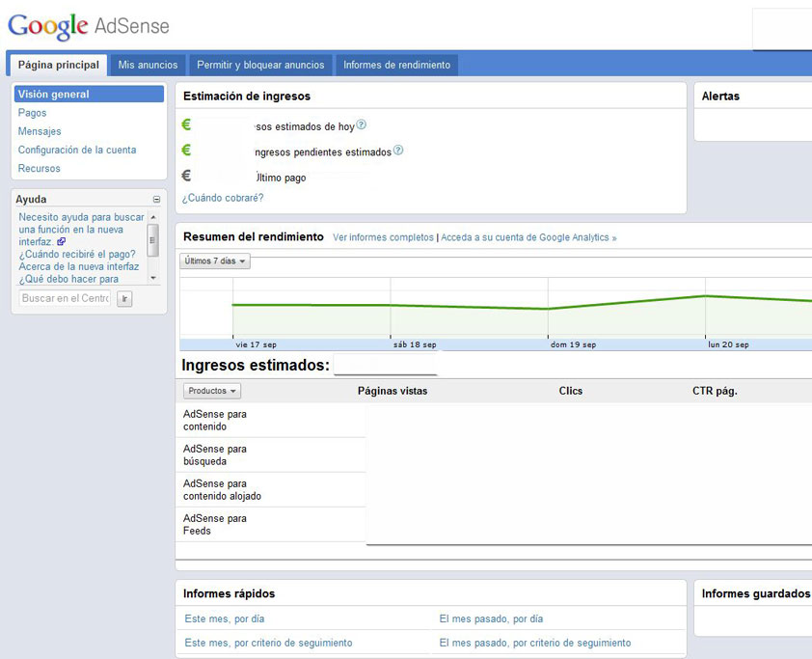This screenshot has height=659, width=812.
Task: Click the dark euro icon for último pago
Action: pyautogui.click(x=186, y=176)
